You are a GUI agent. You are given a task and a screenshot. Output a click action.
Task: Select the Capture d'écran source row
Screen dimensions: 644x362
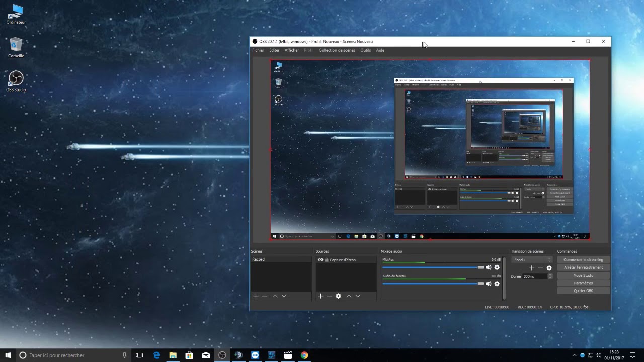[x=346, y=260]
